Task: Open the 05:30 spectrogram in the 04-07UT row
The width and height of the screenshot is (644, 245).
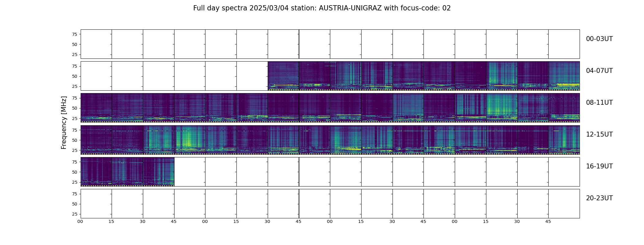Action: coord(283,76)
